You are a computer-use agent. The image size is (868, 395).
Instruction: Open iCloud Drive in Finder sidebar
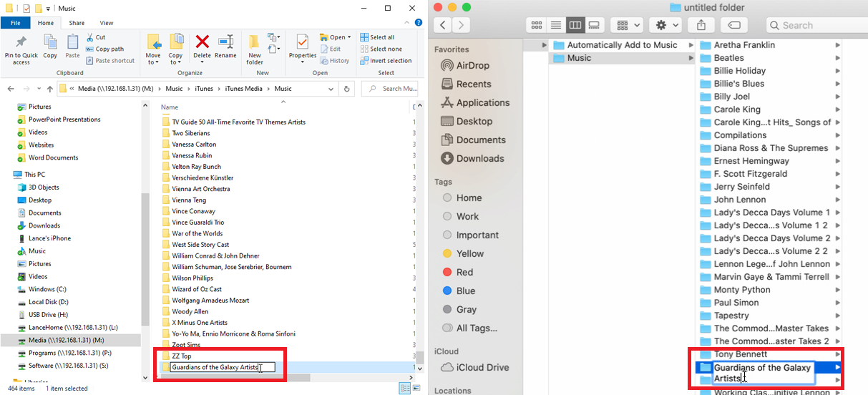point(474,367)
